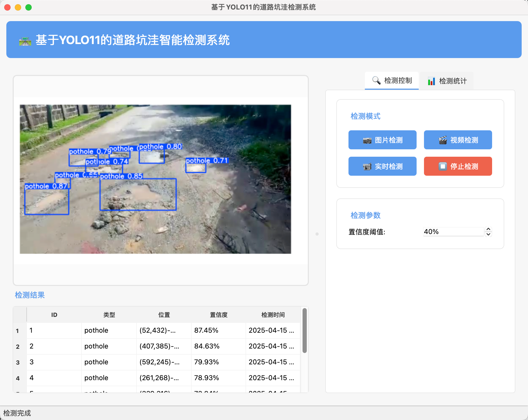
Task: Click the splitter handle between panels
Action: pyautogui.click(x=317, y=234)
